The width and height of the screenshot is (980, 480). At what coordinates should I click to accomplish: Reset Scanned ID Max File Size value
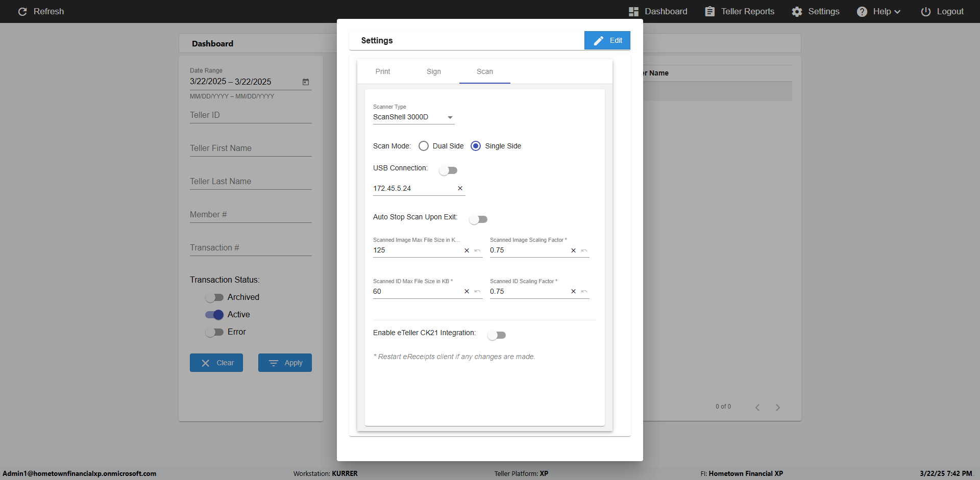[478, 292]
